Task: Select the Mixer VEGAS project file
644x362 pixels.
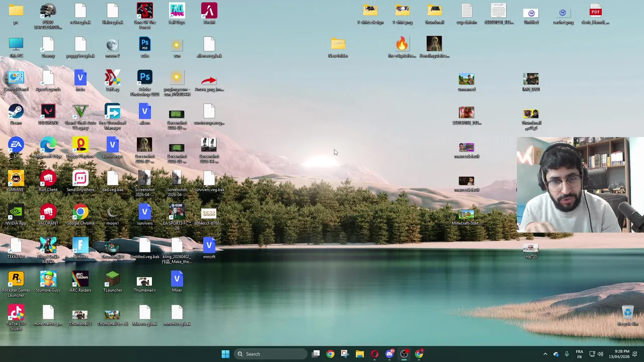Action: tap(177, 282)
